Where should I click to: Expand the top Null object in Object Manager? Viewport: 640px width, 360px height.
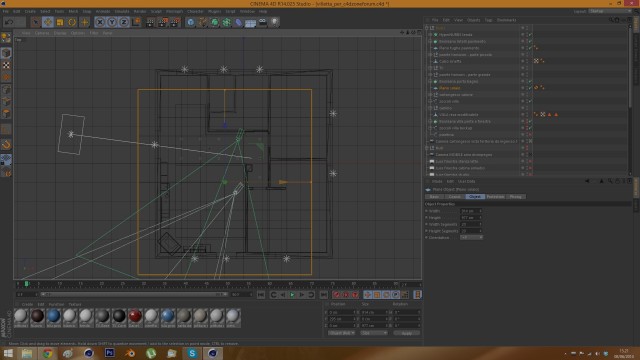[427, 28]
